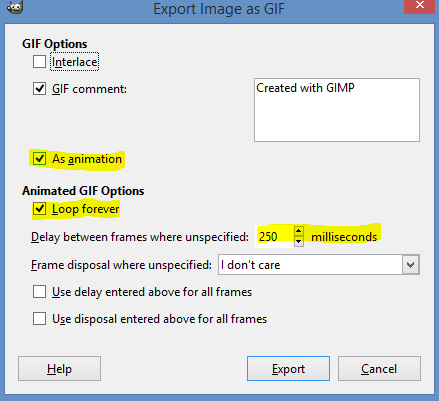The height and width of the screenshot is (401, 439).
Task: Click the Cancel button
Action: point(379,369)
